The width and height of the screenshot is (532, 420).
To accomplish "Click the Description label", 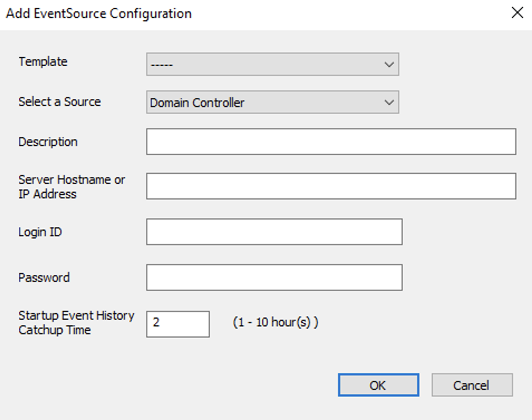I will point(48,142).
